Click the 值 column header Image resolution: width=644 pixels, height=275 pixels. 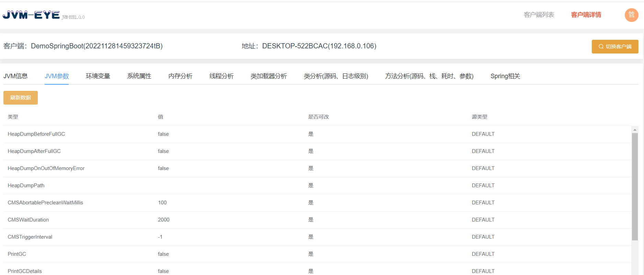[x=160, y=117]
